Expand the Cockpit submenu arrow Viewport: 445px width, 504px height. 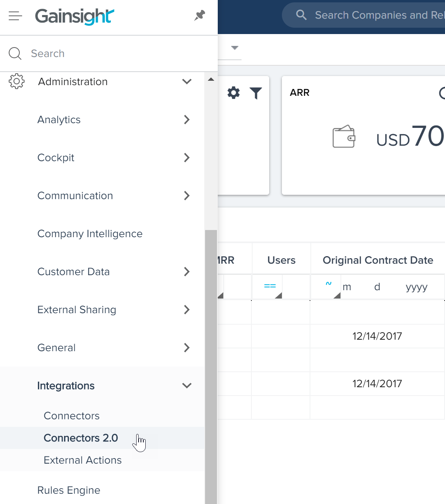click(187, 158)
